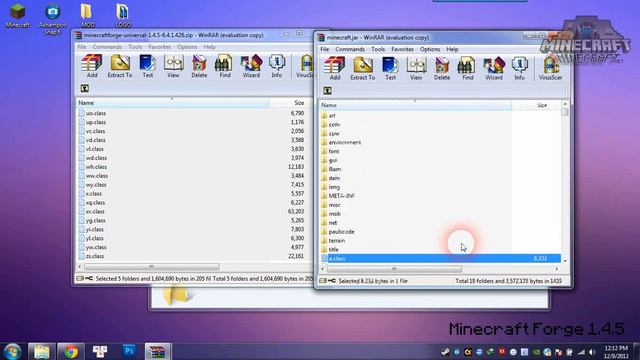Select the highlighted a.class file
640x360 pixels.
tap(440, 258)
